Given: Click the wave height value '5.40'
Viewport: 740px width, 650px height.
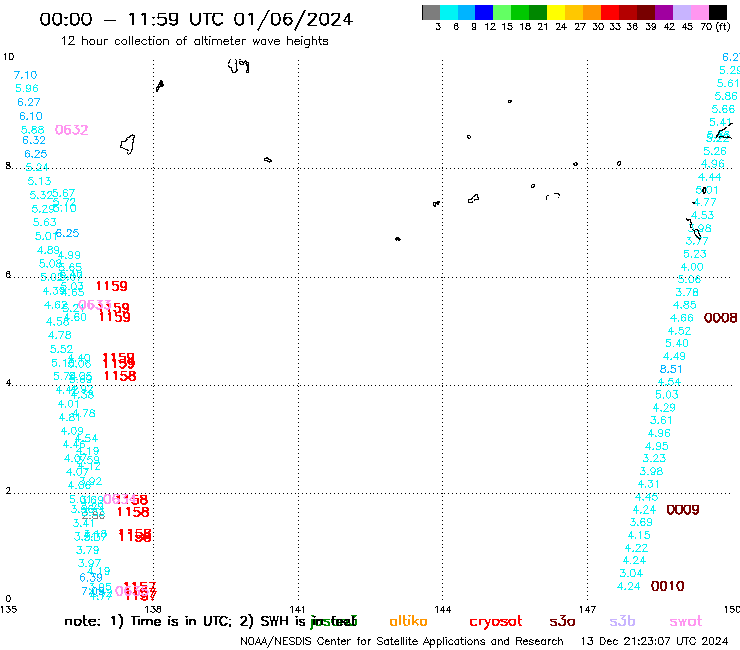Looking at the screenshot, I should (x=677, y=344).
